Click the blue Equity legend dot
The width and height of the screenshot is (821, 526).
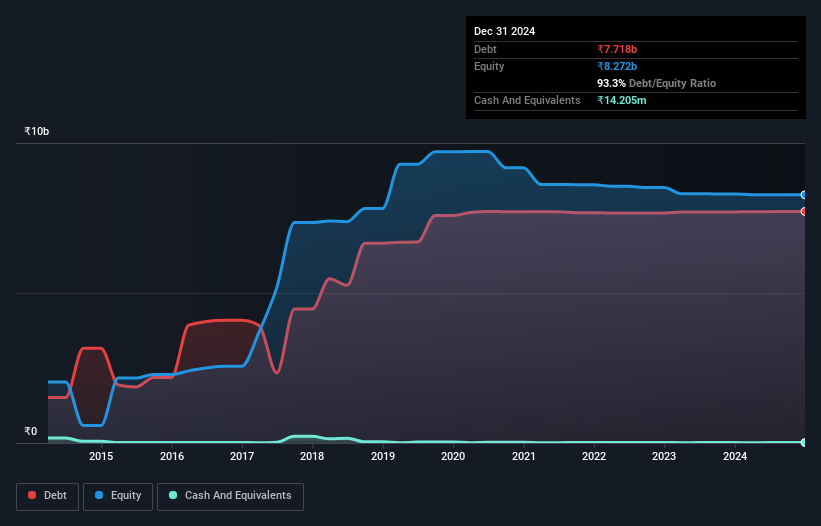(99, 495)
